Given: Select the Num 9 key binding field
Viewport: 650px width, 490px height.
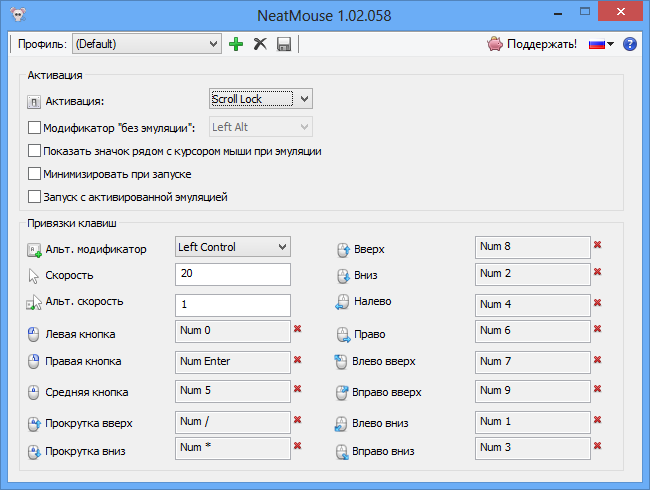Looking at the screenshot, I should 533,391.
